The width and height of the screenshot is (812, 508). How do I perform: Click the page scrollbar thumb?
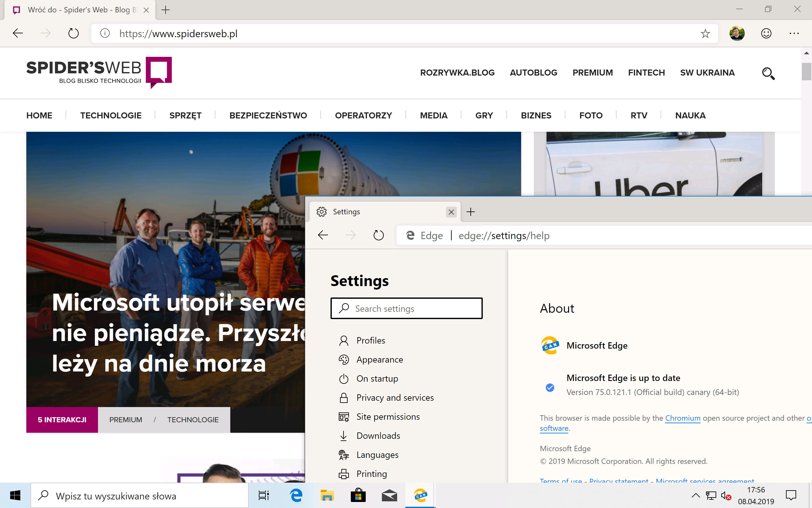point(806,71)
